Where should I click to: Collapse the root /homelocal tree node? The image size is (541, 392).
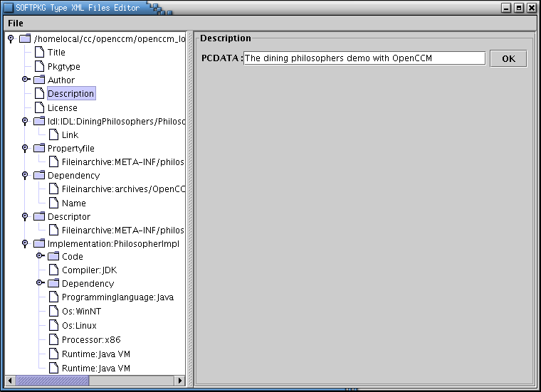10,38
